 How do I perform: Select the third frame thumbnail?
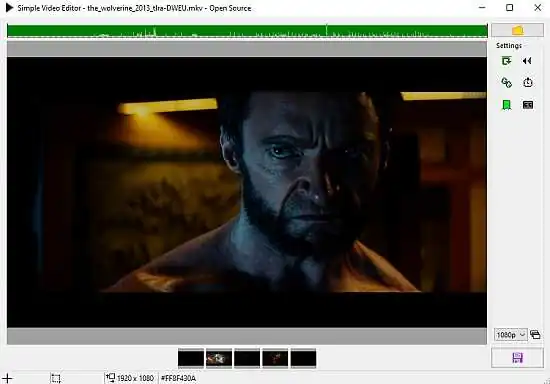tap(247, 358)
